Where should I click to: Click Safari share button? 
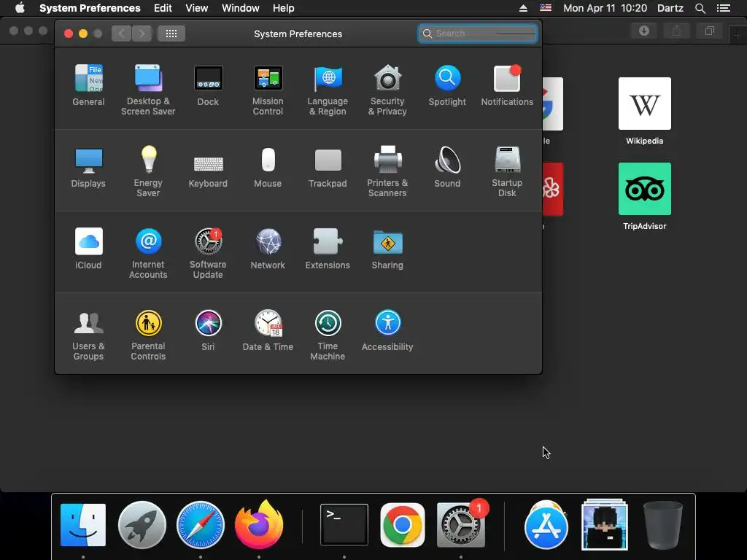click(676, 31)
